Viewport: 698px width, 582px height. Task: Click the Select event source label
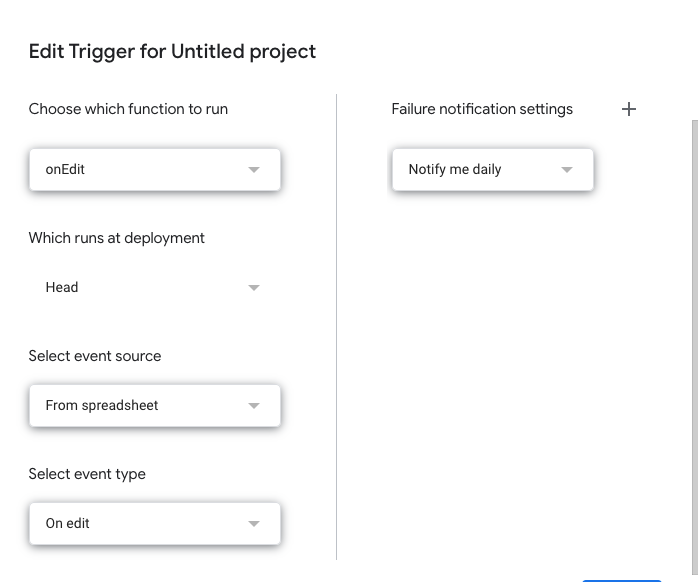tap(95, 356)
